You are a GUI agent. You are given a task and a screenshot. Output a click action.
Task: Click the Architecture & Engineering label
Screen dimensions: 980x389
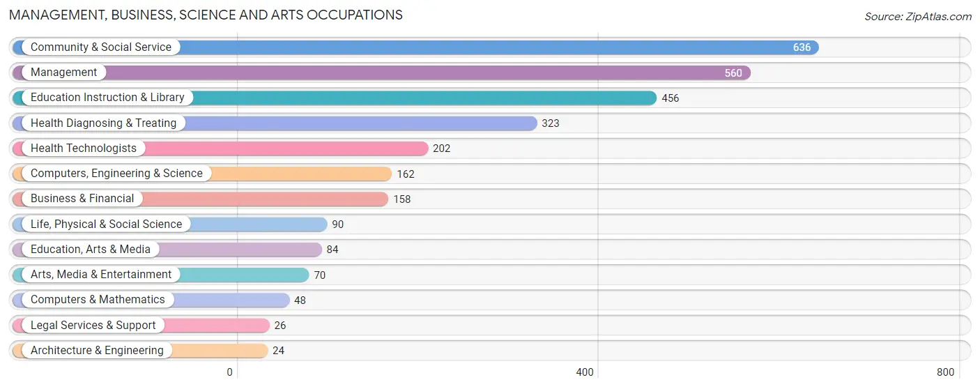pyautogui.click(x=97, y=351)
